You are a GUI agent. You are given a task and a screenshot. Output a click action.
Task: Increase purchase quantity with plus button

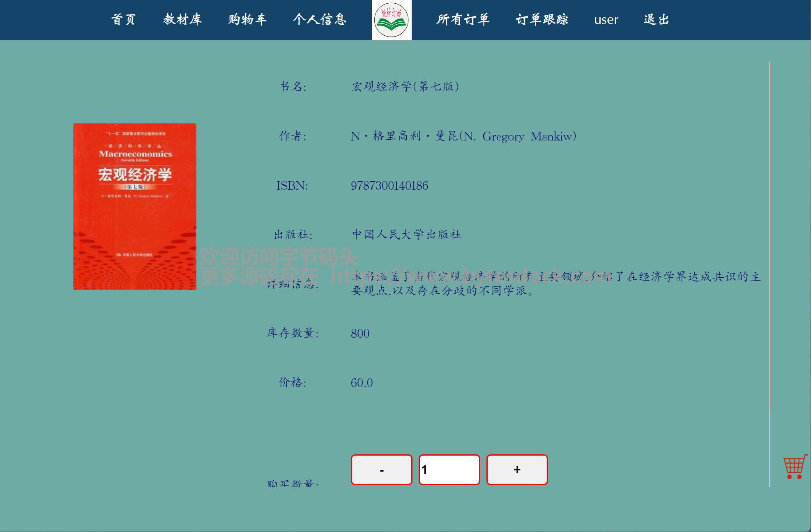[x=517, y=470]
